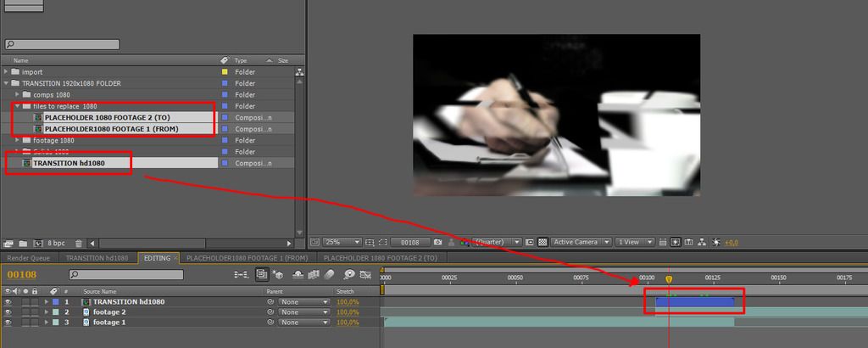Screen dimensions: 868x348
Task: Open the project flowchart view icon
Action: 299,73
